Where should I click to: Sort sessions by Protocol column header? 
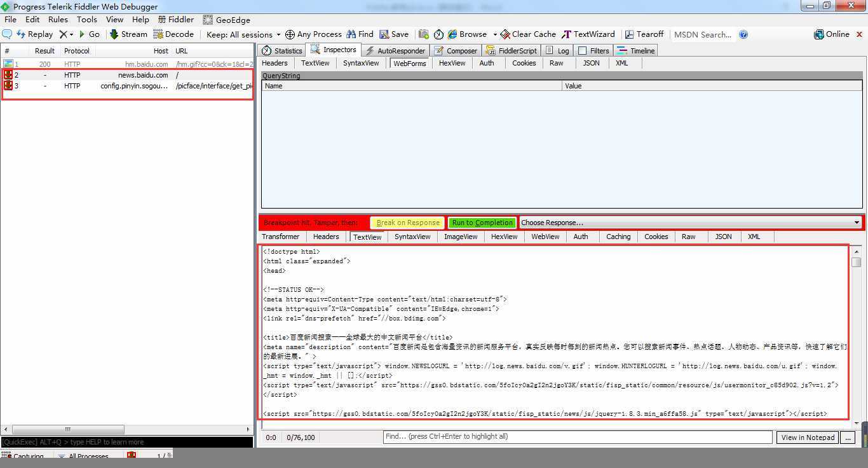pyautogui.click(x=76, y=51)
